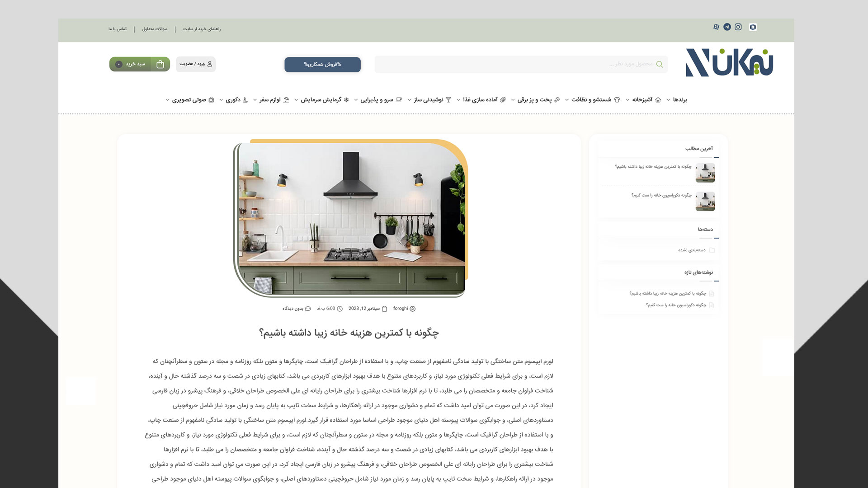868x488 pixels.
Task: Expand the صوتی تصویری menu dropdown
Action: (x=168, y=100)
